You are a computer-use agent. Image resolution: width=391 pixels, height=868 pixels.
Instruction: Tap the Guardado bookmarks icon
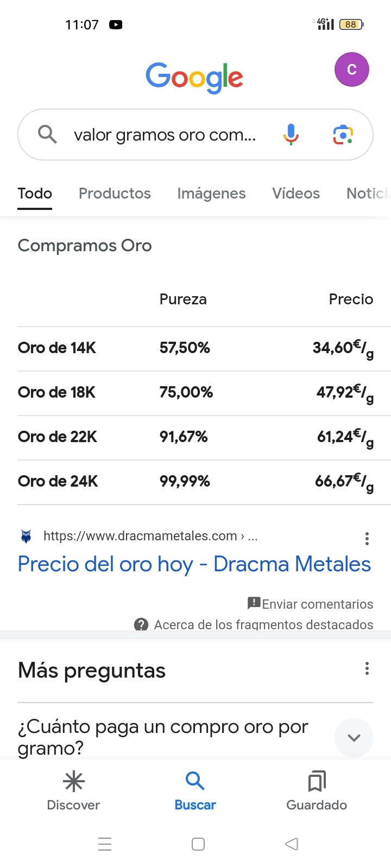pos(317,782)
